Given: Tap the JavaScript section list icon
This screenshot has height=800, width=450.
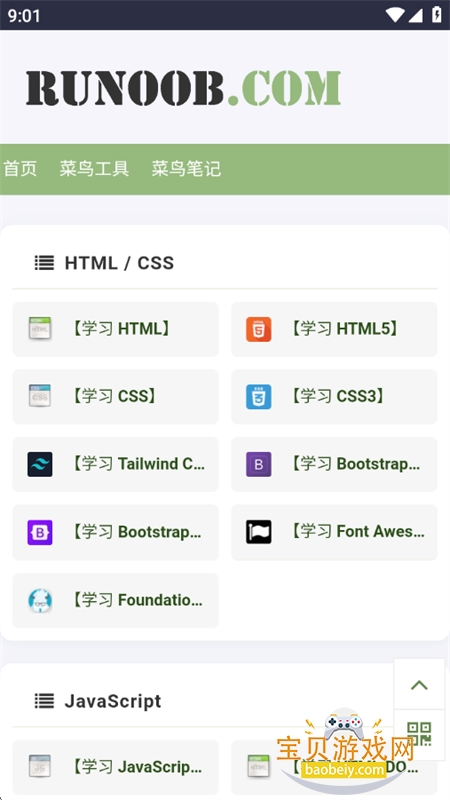Looking at the screenshot, I should click(x=44, y=701).
